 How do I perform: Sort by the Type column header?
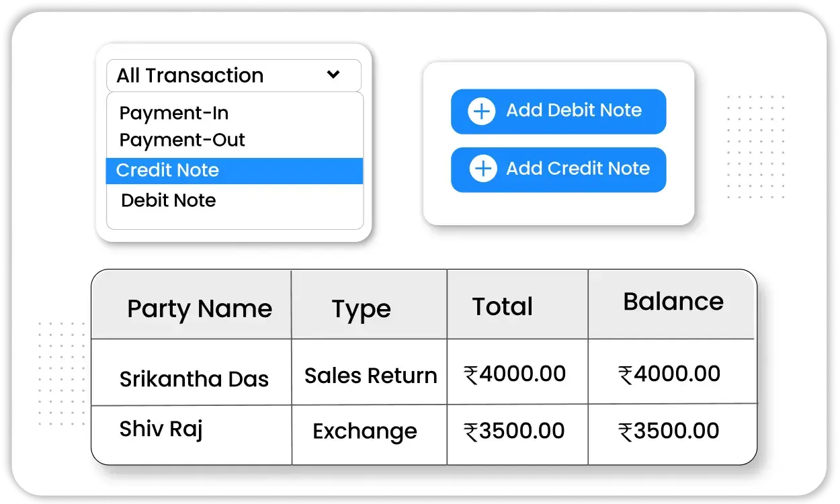[361, 308]
